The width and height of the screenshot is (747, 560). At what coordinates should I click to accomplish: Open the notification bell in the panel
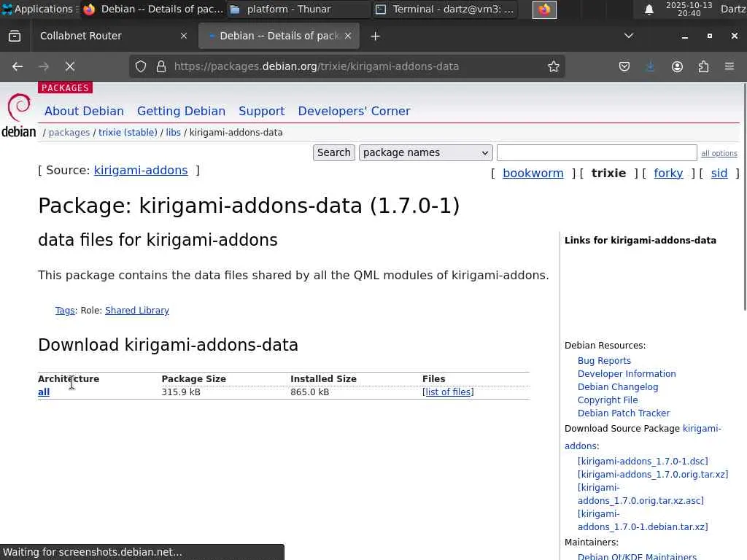tap(649, 9)
